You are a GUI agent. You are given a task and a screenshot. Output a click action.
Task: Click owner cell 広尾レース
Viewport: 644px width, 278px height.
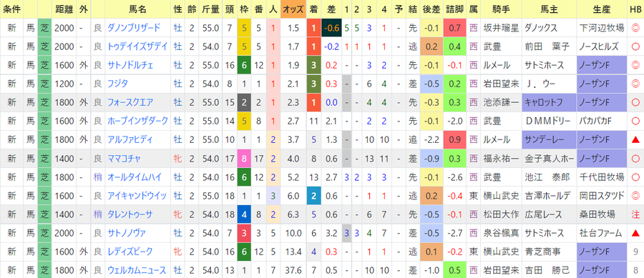click(x=548, y=214)
